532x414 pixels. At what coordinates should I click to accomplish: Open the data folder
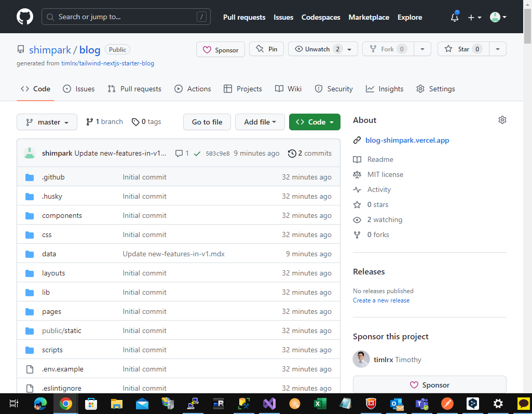pos(49,254)
